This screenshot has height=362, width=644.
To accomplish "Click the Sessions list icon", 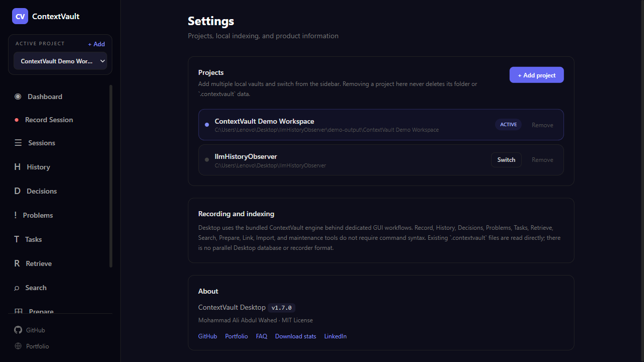I will (18, 143).
